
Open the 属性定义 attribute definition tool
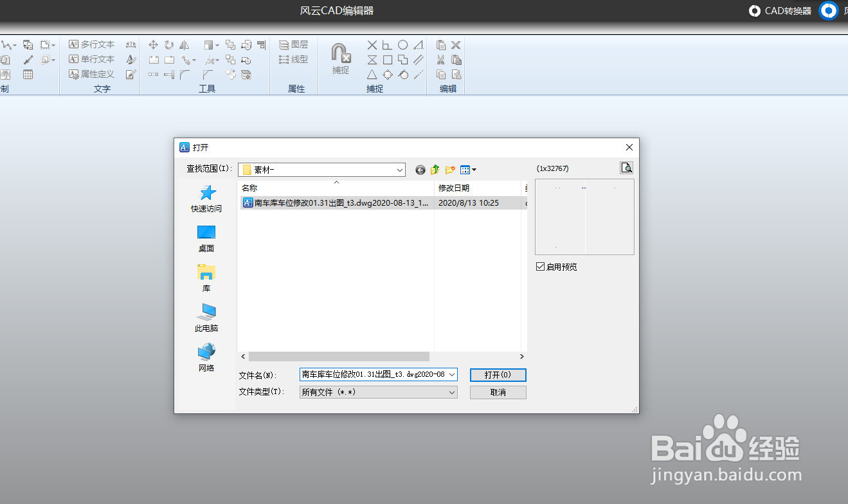coord(91,74)
